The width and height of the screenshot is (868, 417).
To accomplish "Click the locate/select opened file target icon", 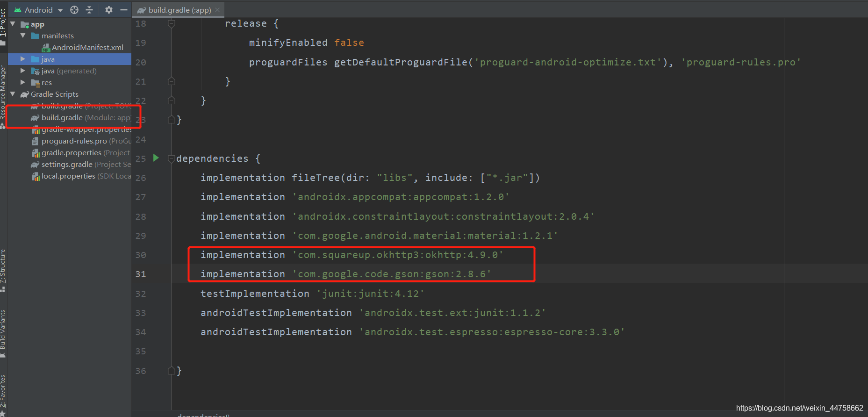I will click(74, 10).
